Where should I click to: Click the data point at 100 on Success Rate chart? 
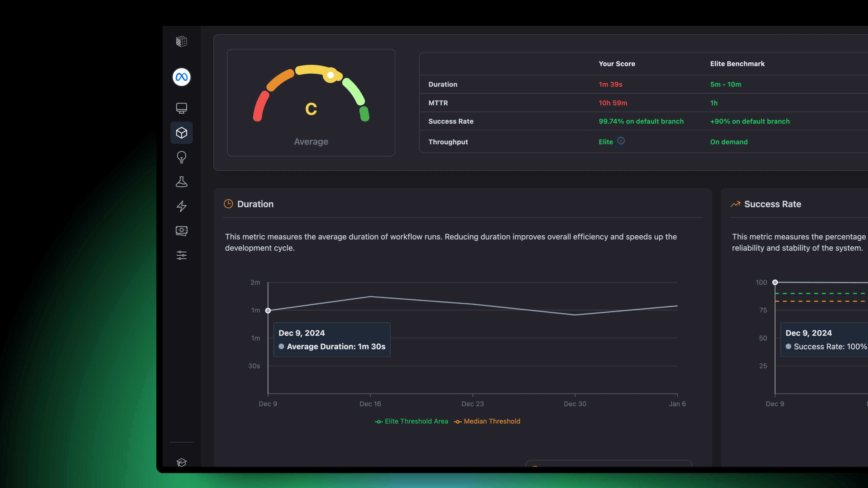coord(775,282)
